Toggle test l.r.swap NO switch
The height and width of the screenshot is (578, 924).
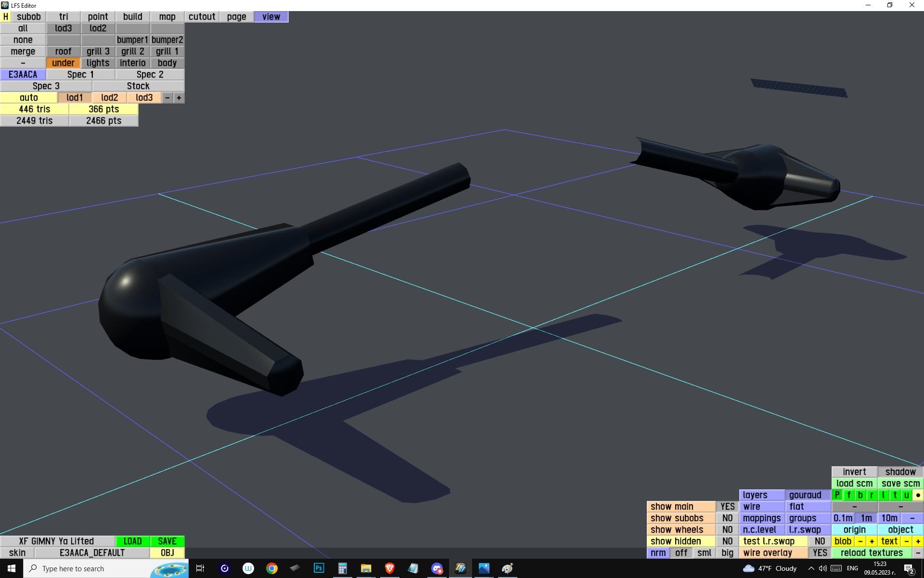pos(820,541)
